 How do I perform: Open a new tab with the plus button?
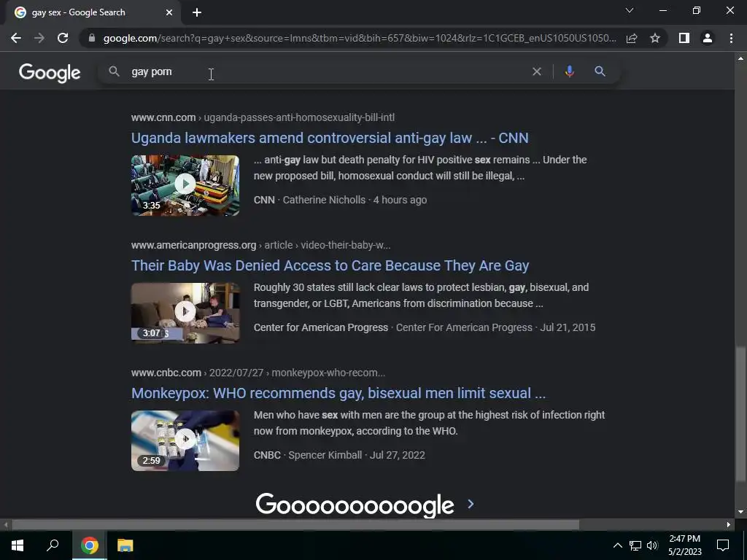tap(197, 12)
